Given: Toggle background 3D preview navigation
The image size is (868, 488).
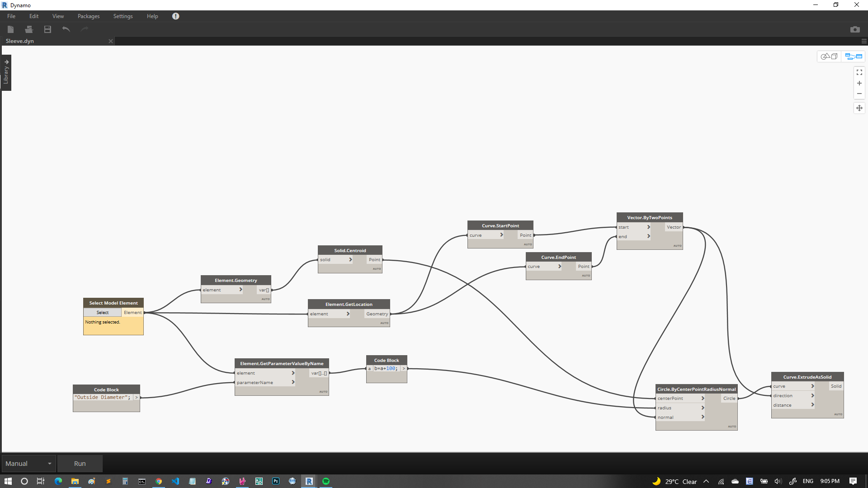Looking at the screenshot, I should (x=829, y=56).
